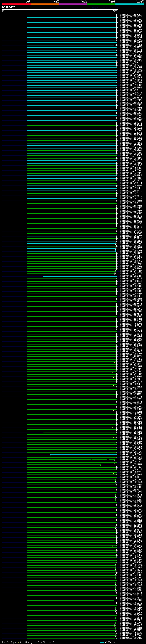The width and height of the screenshot is (146, 644).
Task: Select hit label UniRef100_C6TLD0
Action: (x=131, y=371)
